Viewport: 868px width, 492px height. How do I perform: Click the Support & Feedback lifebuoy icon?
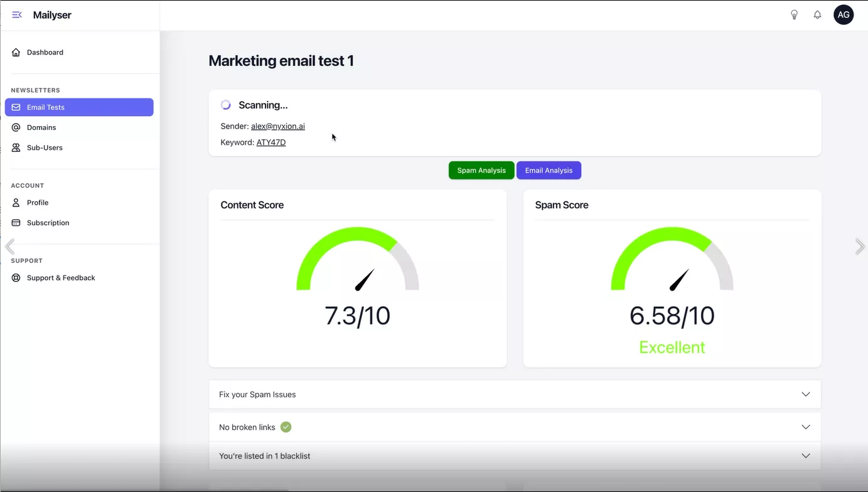(x=16, y=278)
